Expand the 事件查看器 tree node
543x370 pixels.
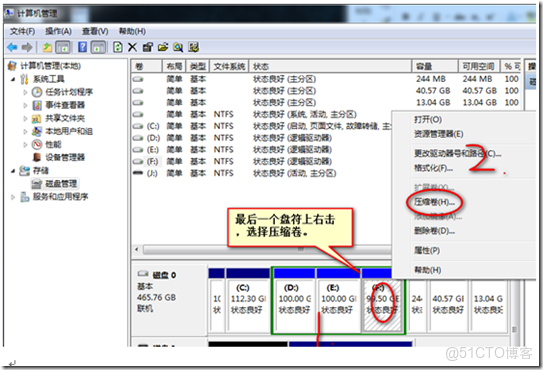pos(25,105)
